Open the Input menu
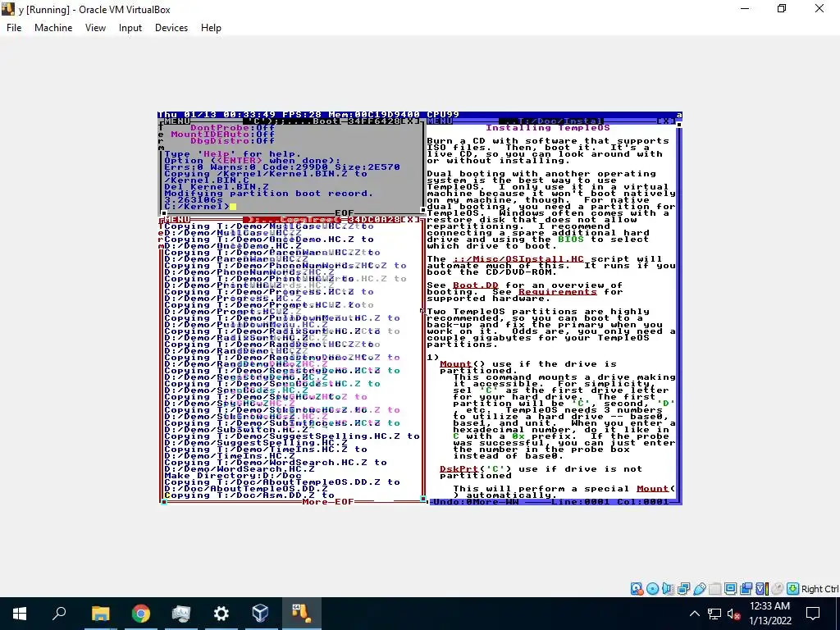Viewport: 840px width, 630px height. pos(130,28)
